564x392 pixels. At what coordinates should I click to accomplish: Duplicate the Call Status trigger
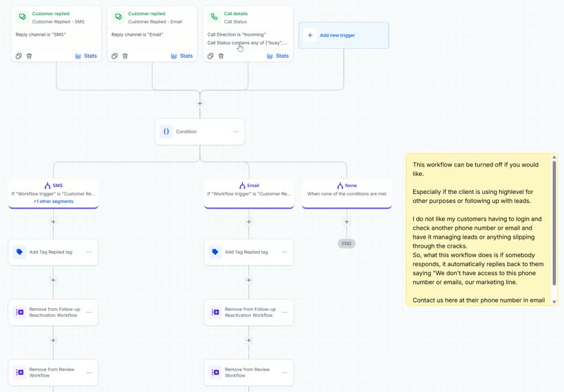point(210,56)
